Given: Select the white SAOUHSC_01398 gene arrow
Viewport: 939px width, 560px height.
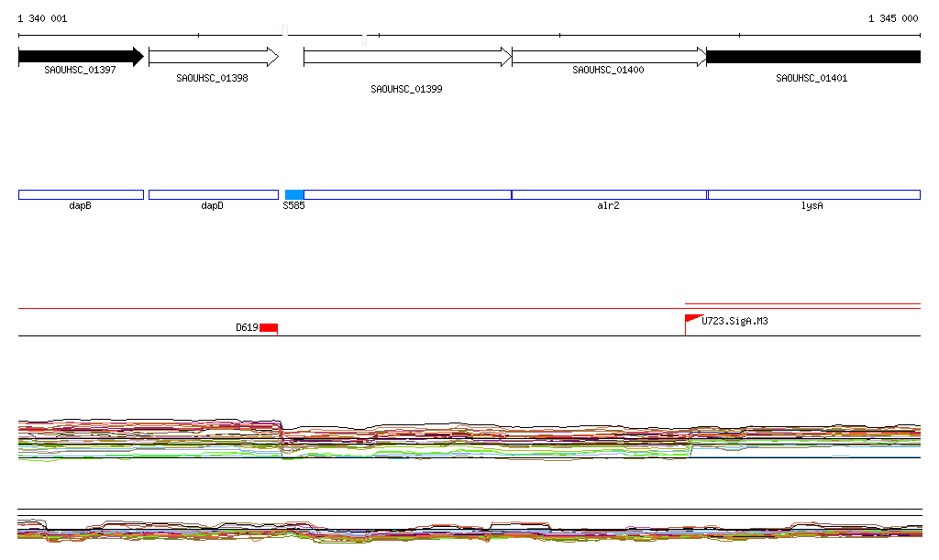Looking at the screenshot, I should click(x=213, y=57).
